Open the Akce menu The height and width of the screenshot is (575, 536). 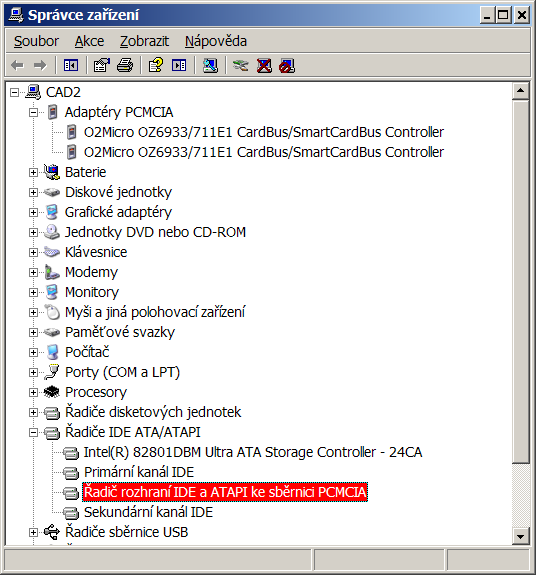click(x=89, y=41)
